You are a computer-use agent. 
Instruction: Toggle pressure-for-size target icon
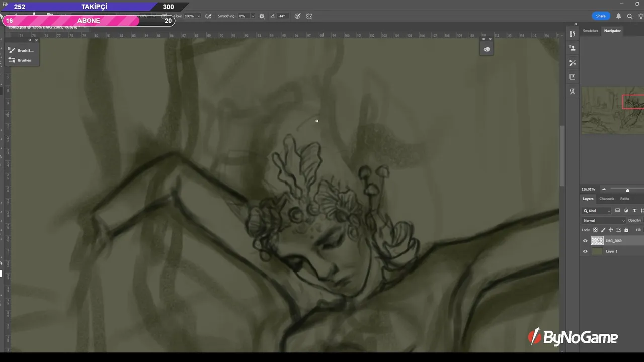pyautogui.click(x=297, y=16)
